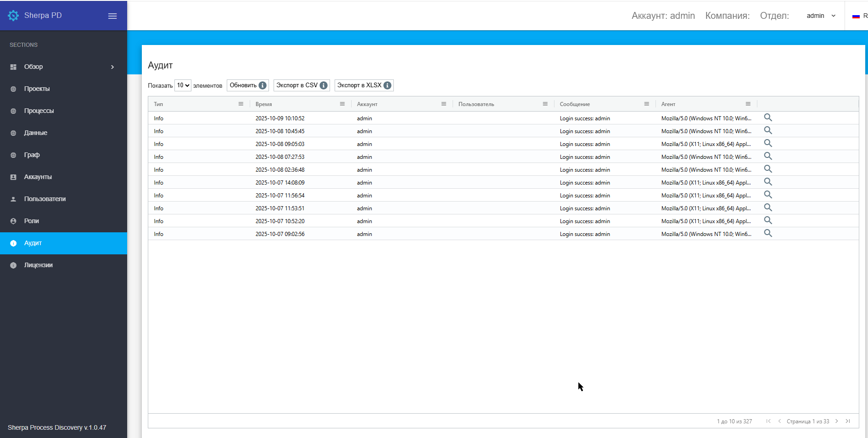Click the Sherpa PD gear logo
This screenshot has width=868, height=438.
[13, 16]
